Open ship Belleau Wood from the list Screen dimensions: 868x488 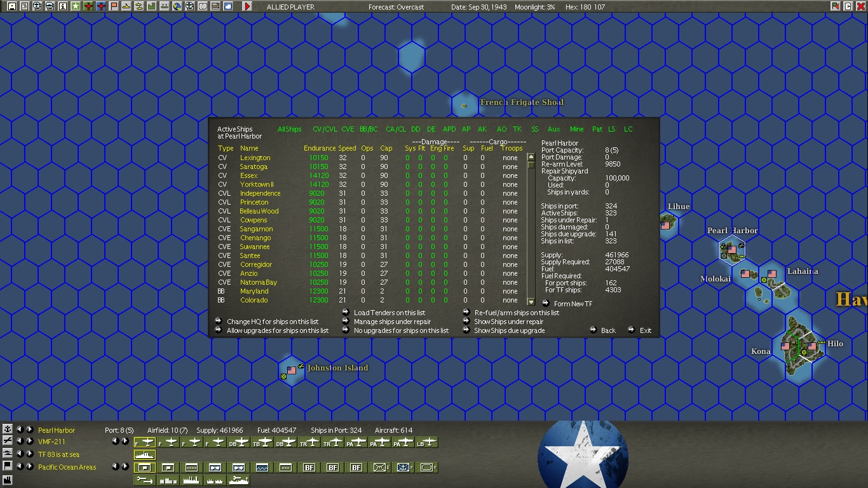(259, 211)
